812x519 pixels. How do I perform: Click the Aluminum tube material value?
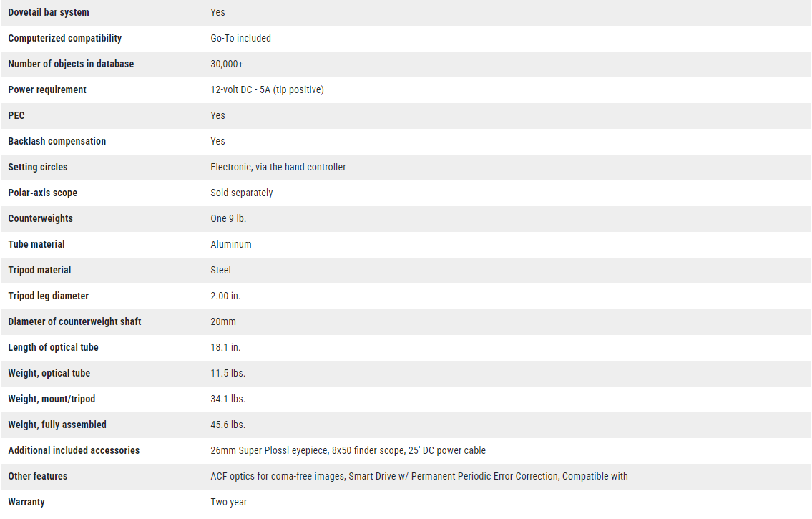tap(231, 245)
